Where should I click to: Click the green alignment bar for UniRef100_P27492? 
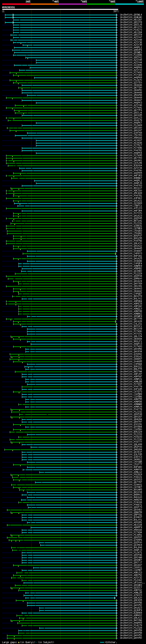[63, 72]
